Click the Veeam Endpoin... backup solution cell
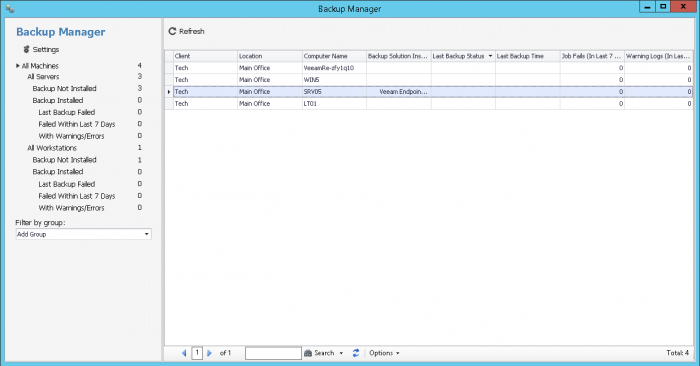This screenshot has height=366, width=700. click(x=399, y=92)
